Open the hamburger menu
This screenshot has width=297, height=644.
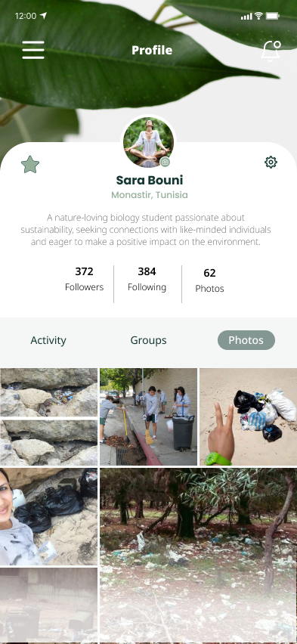pyautogui.click(x=33, y=50)
